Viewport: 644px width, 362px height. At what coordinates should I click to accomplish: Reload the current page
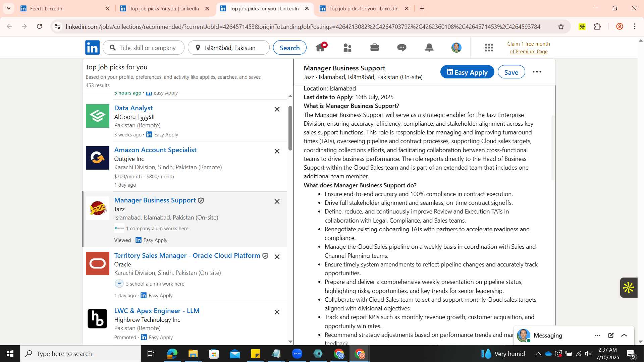click(x=39, y=26)
